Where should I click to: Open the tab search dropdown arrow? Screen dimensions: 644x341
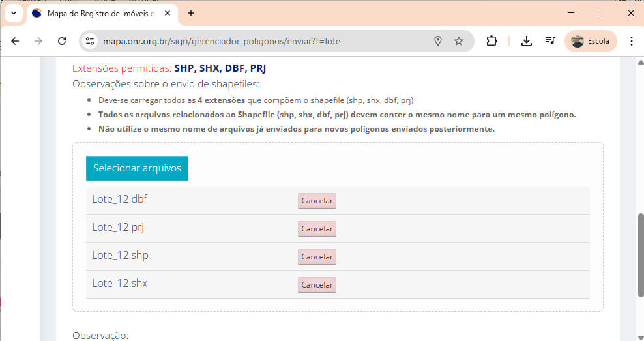[x=14, y=13]
